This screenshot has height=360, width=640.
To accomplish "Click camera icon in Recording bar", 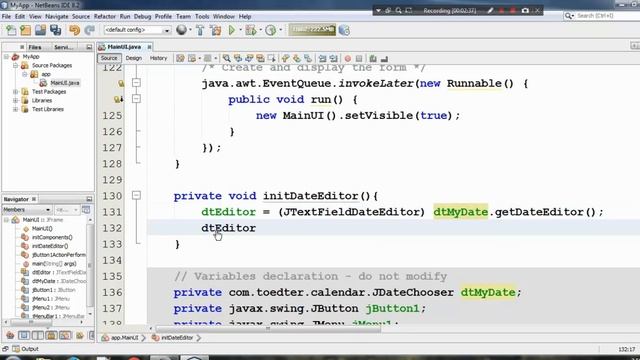I will [x=525, y=11].
